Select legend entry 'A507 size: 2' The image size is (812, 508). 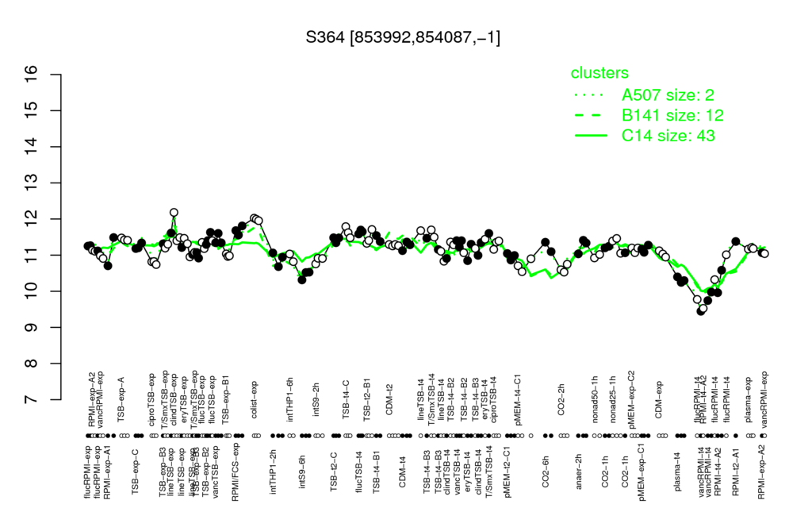click(668, 95)
